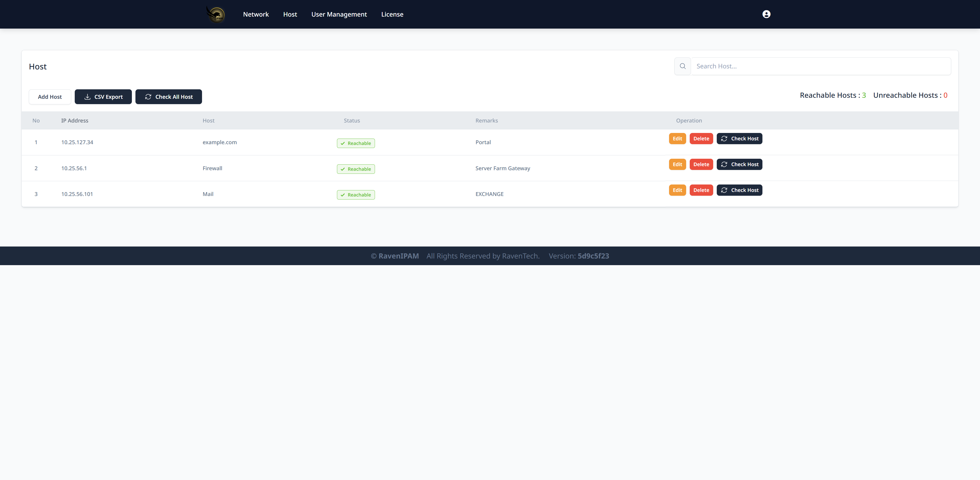Delete the example.com host
The width and height of the screenshot is (980, 480).
point(701,139)
